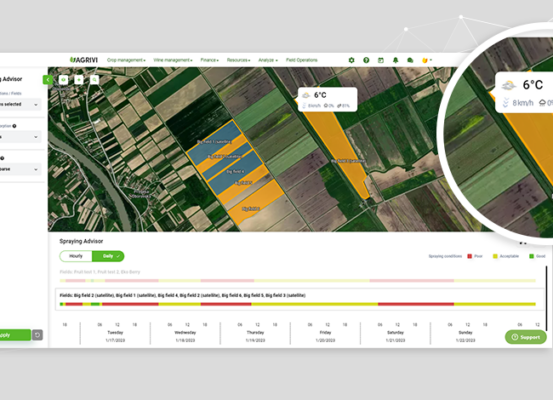Click the 'Spraying conditions' legend label

[445, 256]
